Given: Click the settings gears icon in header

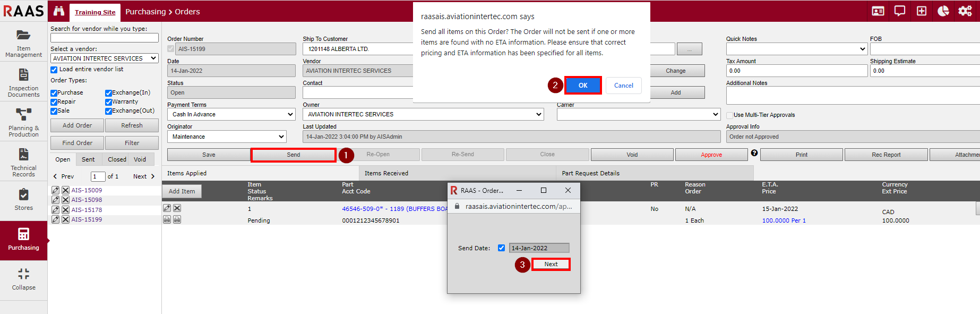Looking at the screenshot, I should [965, 11].
